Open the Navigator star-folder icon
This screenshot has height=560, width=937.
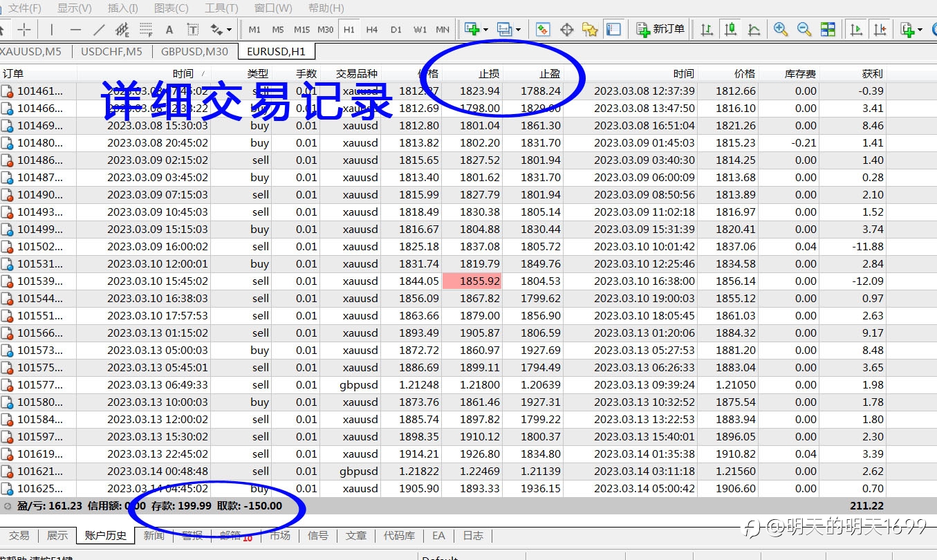click(x=590, y=29)
